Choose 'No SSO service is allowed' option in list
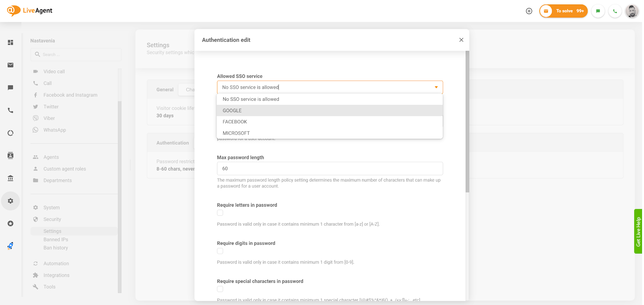 pos(330,99)
